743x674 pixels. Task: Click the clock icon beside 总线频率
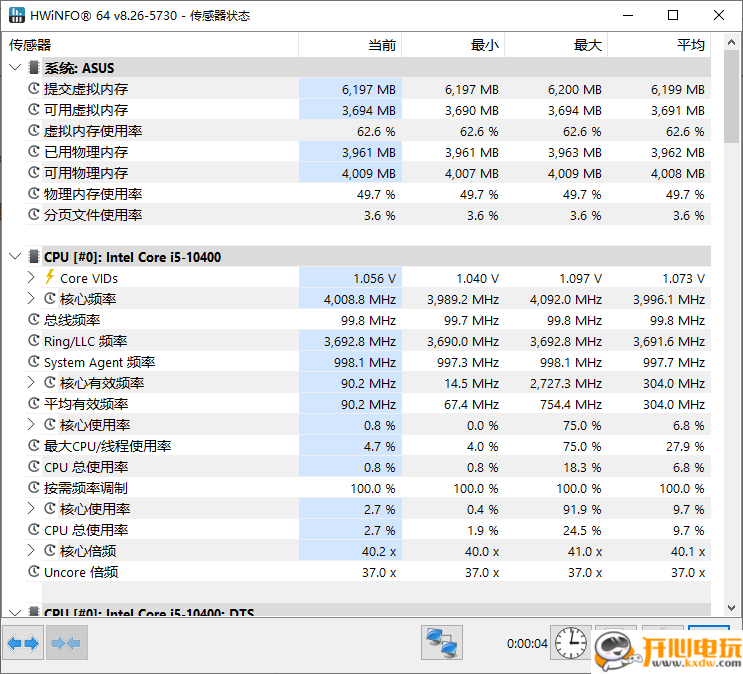click(x=34, y=319)
